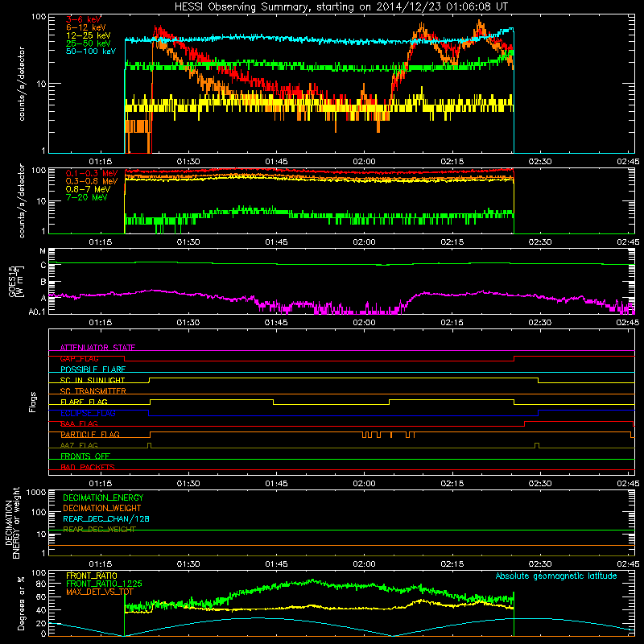Select the 'ATTENUATOR_STATE' flag label

(x=97, y=348)
